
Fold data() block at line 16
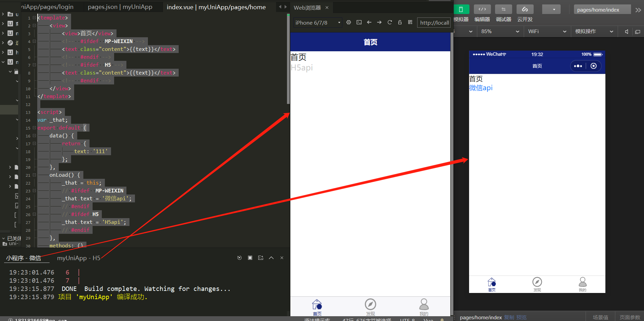[x=34, y=136]
